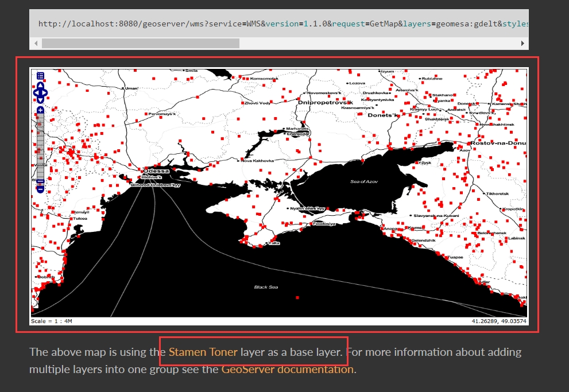Pan the map east with right arrow
This screenshot has width=569, height=392.
click(45, 92)
